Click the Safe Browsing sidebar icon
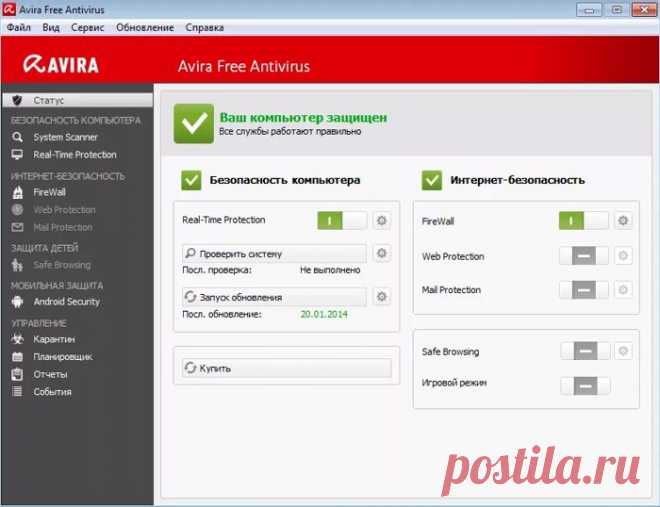 pos(17,265)
